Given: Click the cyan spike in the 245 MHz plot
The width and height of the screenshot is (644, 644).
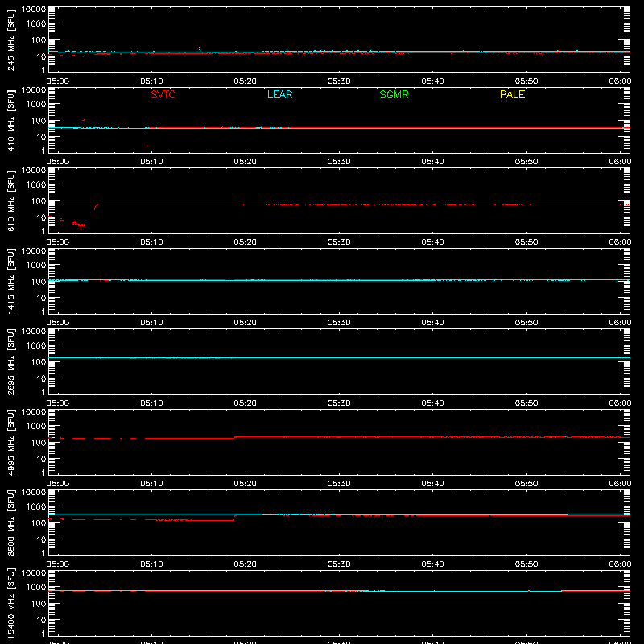Looking at the screenshot, I should point(200,49).
